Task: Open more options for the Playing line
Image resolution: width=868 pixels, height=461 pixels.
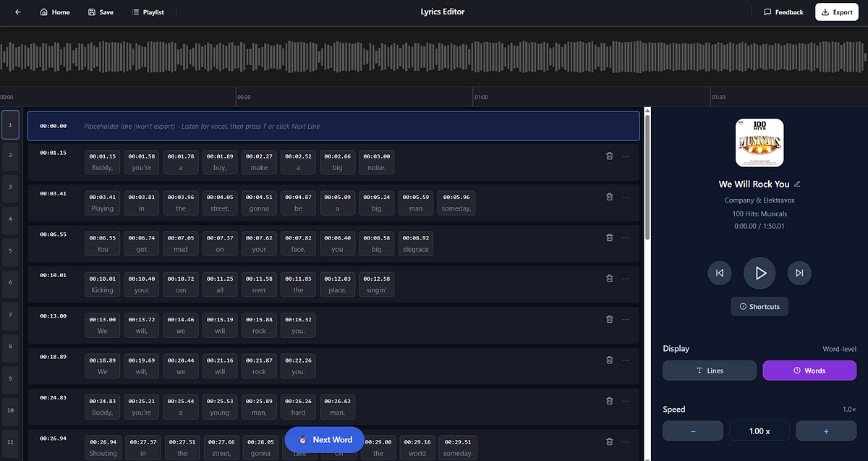Action: point(626,197)
